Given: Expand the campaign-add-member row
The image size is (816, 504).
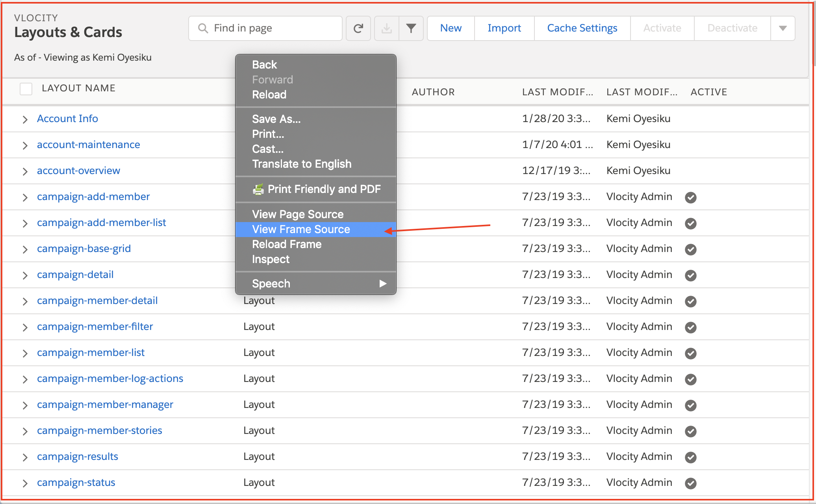Looking at the screenshot, I should 25,197.
